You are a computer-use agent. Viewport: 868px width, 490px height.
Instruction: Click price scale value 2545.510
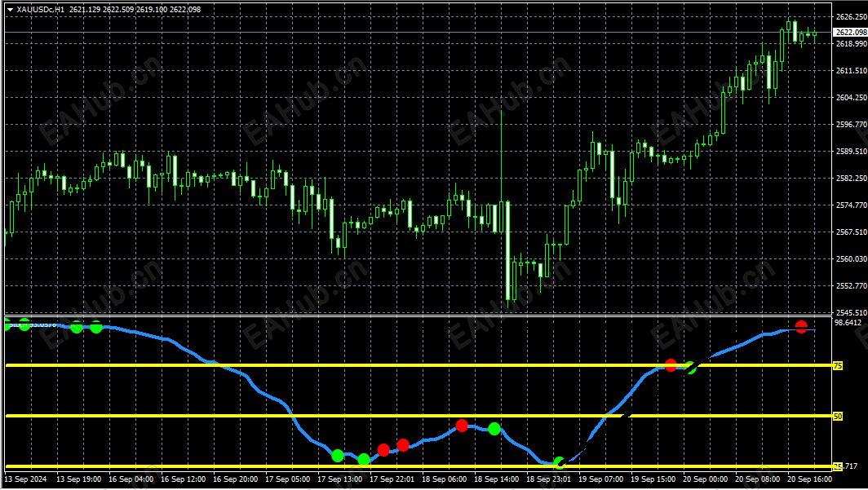852,312
